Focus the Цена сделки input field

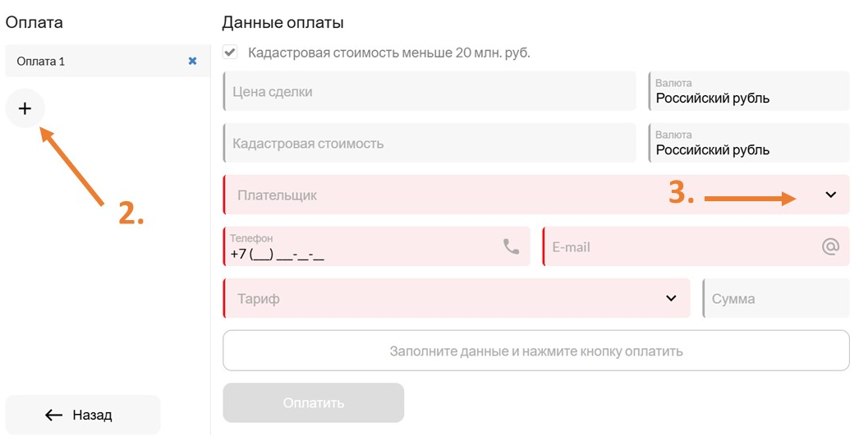point(429,91)
